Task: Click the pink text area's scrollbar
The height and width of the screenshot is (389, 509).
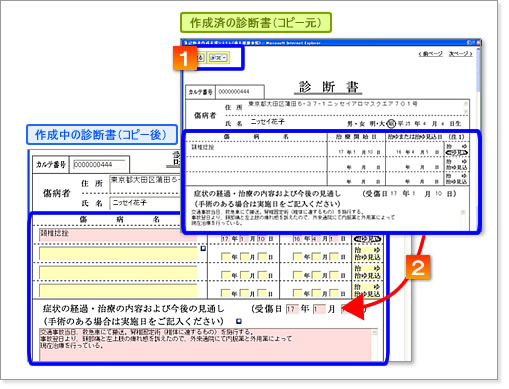Action: point(375,345)
